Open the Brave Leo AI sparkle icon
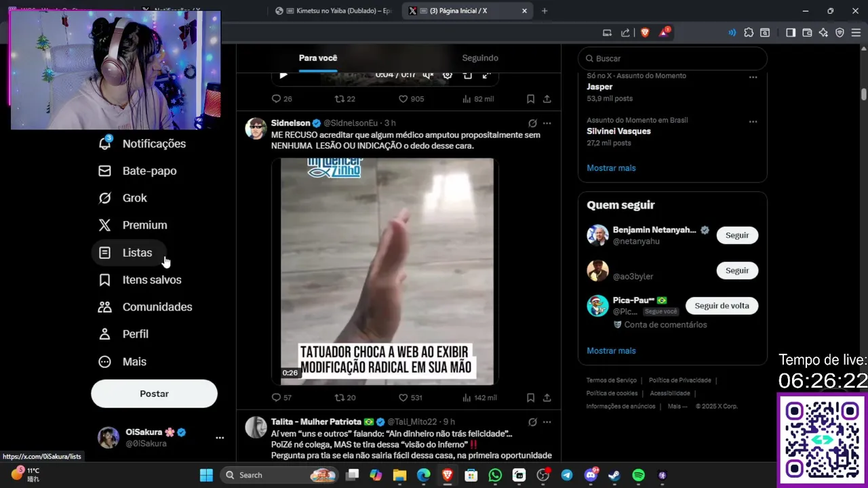The image size is (868, 488). (x=823, y=33)
